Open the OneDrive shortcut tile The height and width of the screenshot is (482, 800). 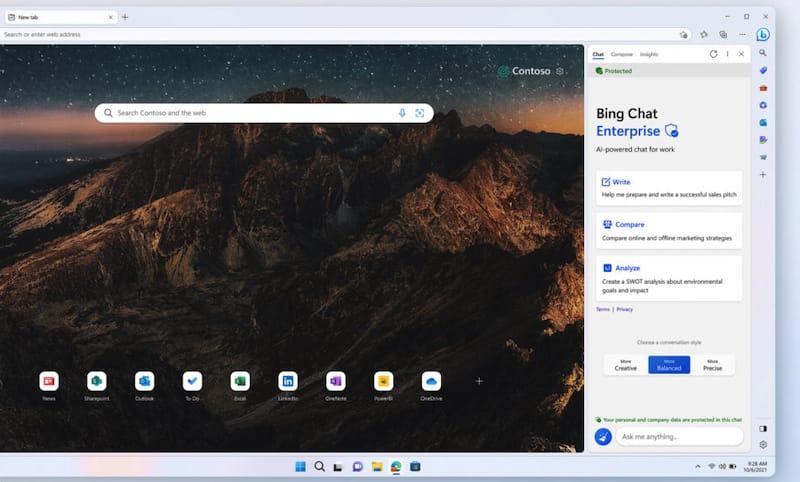[431, 381]
